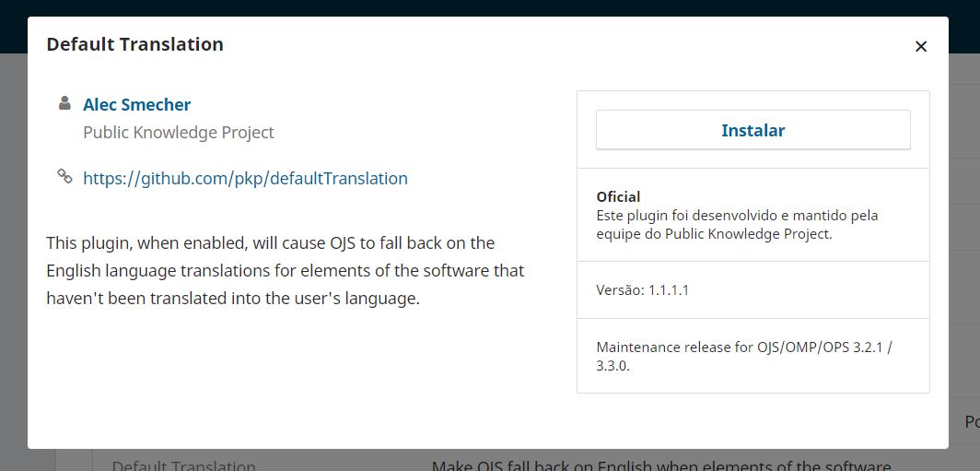Close the Default Translation dialog
980x471 pixels.
point(921,46)
